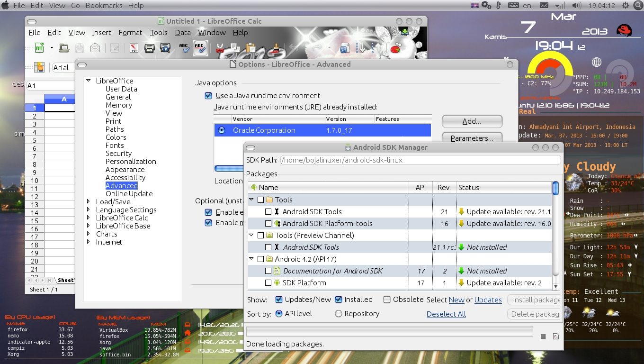Click the Sort Descending icon
The height and width of the screenshot is (364, 644).
tap(376, 48)
